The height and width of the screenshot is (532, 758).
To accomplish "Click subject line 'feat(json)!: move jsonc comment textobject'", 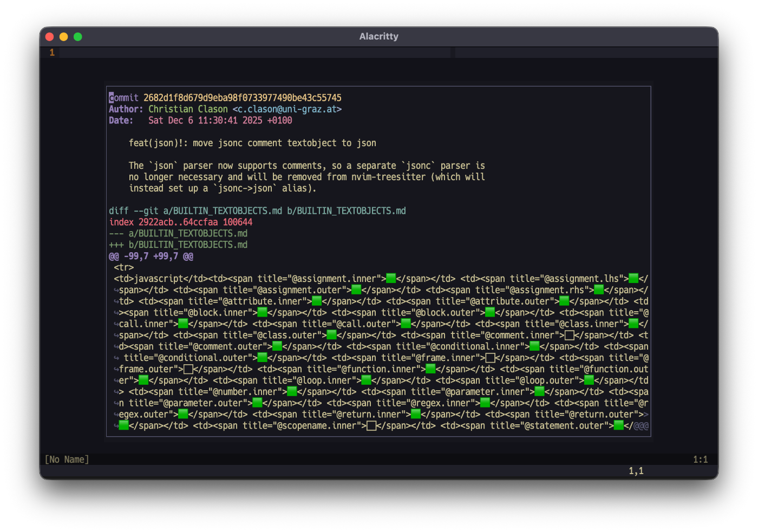I will point(252,143).
